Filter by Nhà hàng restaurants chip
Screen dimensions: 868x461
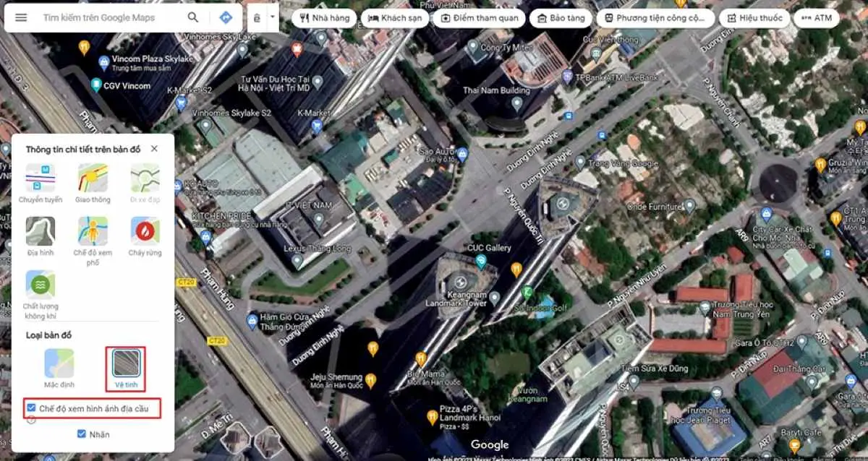tap(325, 18)
